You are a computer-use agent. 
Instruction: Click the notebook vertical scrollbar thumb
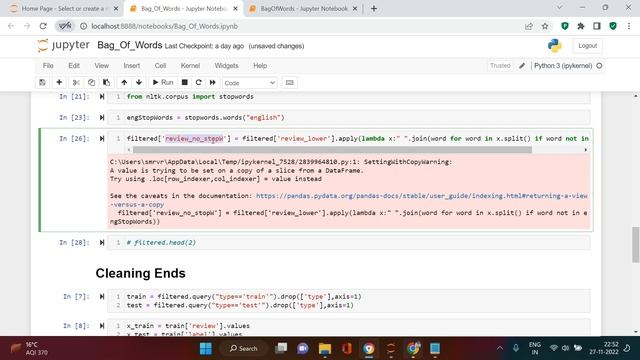(636, 245)
